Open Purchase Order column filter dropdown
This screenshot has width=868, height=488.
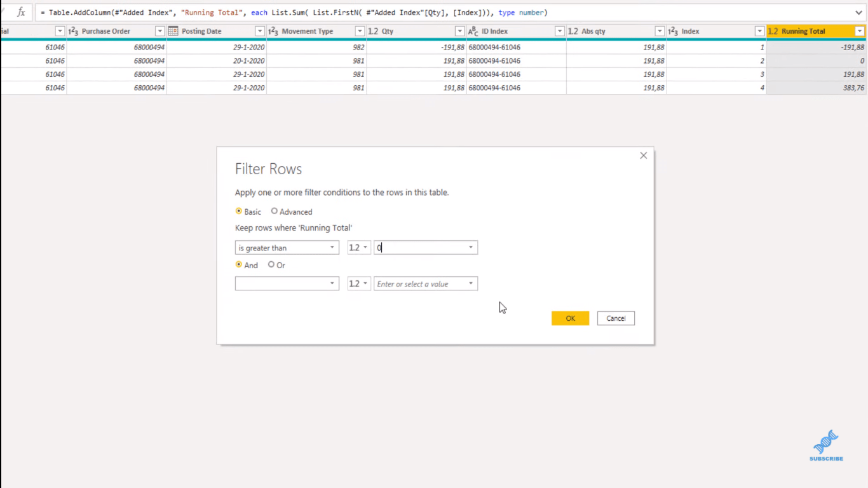pos(159,31)
